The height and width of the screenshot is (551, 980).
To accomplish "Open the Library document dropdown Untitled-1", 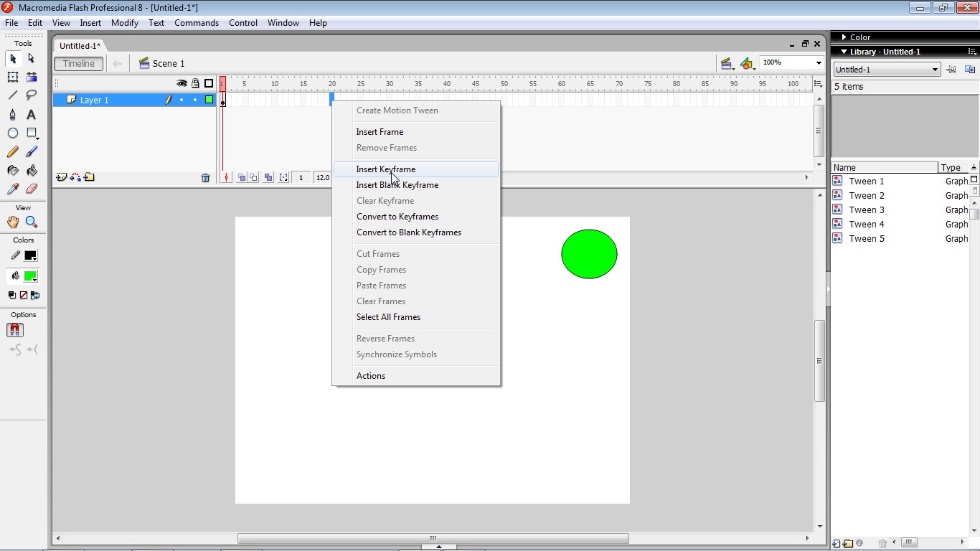I will [887, 70].
